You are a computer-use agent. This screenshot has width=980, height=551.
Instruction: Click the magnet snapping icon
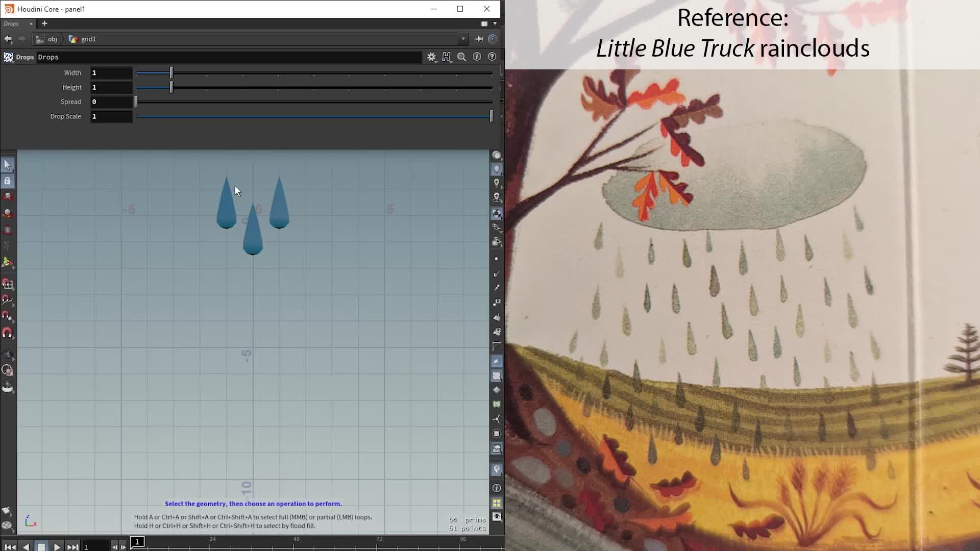click(x=7, y=333)
